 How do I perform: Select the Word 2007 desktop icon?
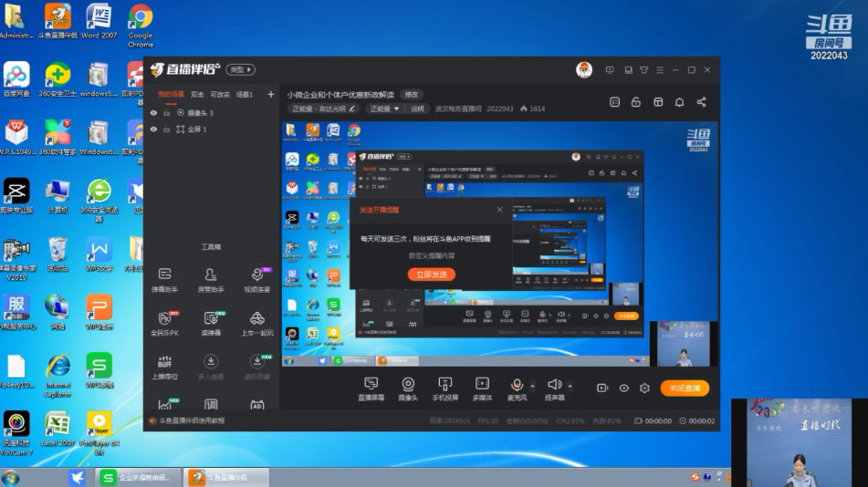(x=99, y=21)
